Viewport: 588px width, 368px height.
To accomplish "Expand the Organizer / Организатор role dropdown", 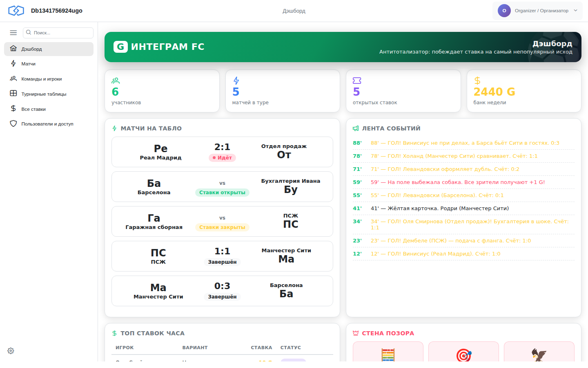I will click(537, 11).
